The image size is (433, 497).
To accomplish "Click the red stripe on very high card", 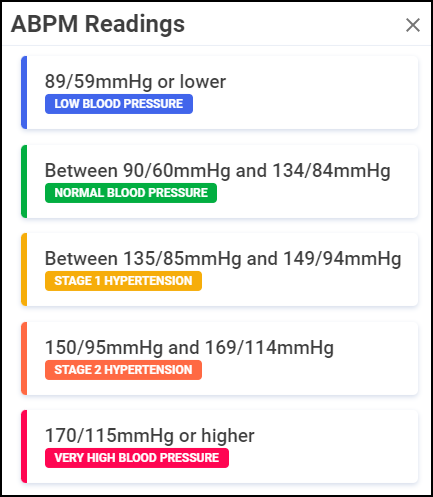I will [24, 446].
